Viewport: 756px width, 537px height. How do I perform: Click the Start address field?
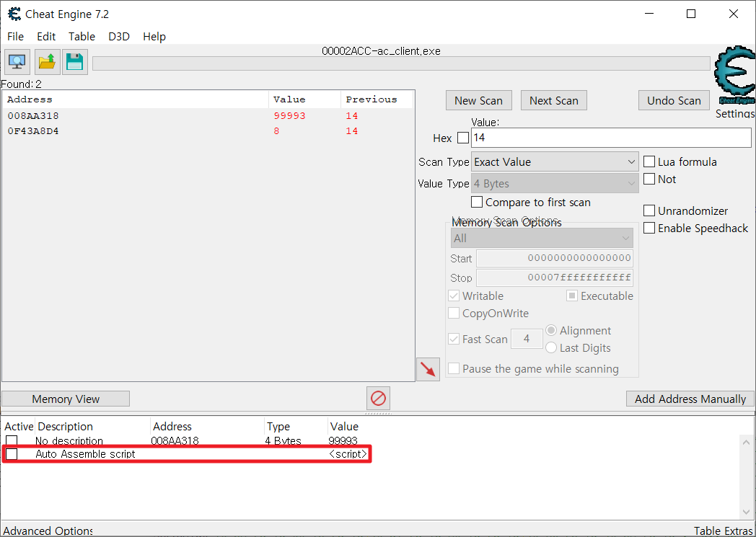point(555,258)
